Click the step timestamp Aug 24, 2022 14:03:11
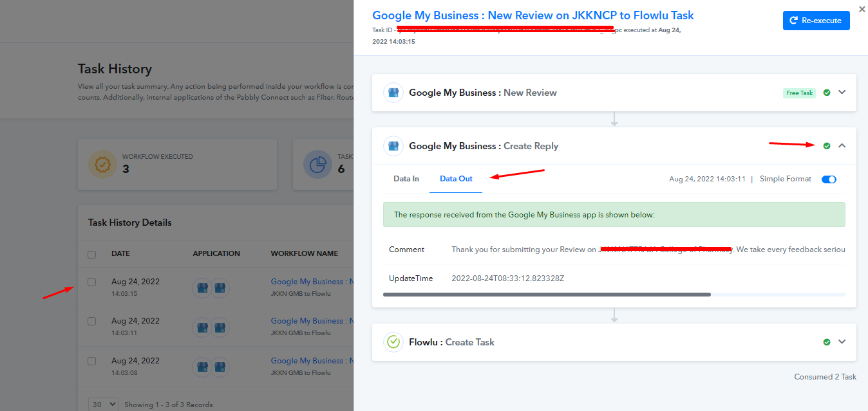The image size is (868, 411). tap(707, 179)
